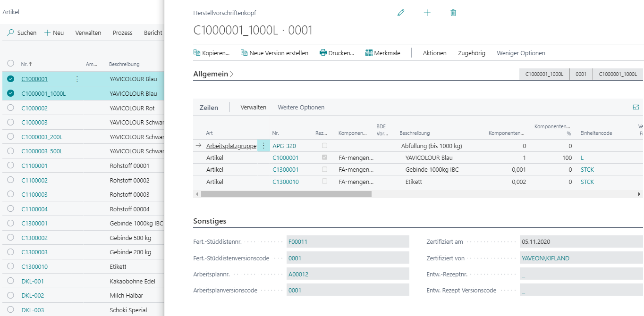Screen dimensions: 644x316
Task: Click Kakaobohne Edel description cell
Action: 132,281
